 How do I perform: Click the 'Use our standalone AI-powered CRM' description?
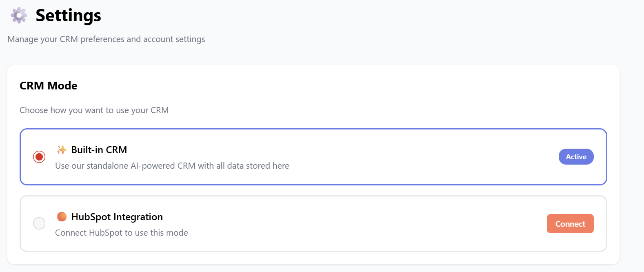point(172,166)
